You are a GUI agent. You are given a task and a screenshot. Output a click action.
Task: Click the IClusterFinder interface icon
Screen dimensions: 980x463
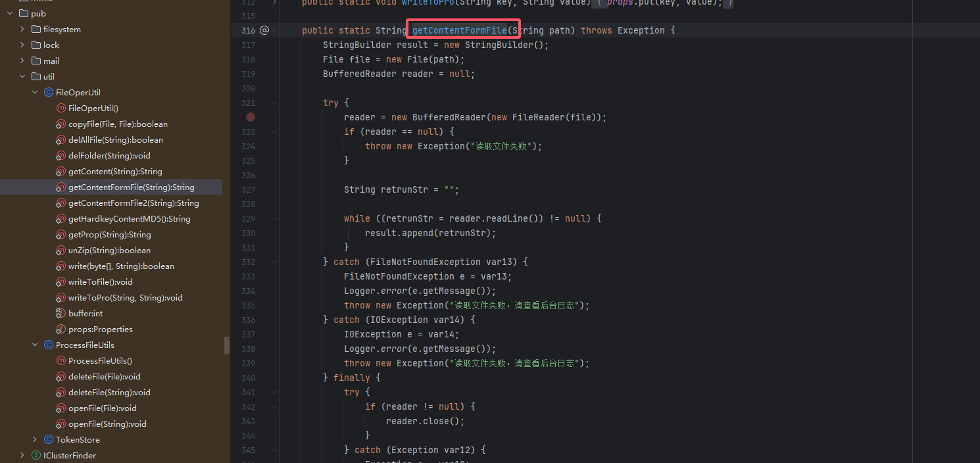pyautogui.click(x=36, y=456)
